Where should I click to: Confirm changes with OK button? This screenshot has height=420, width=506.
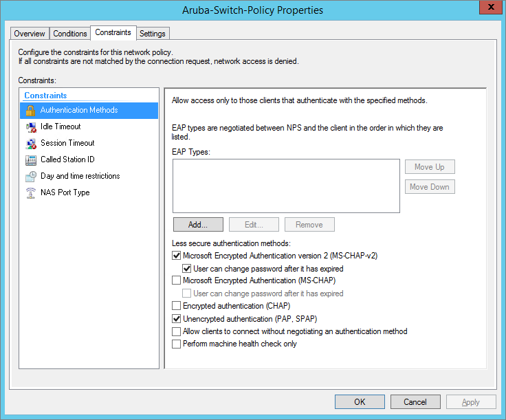pyautogui.click(x=360, y=402)
